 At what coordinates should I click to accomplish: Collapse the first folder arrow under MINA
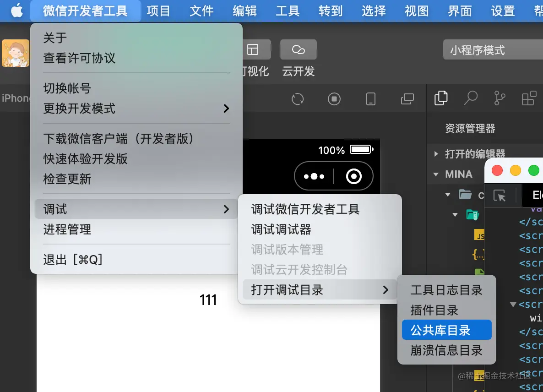tap(448, 195)
